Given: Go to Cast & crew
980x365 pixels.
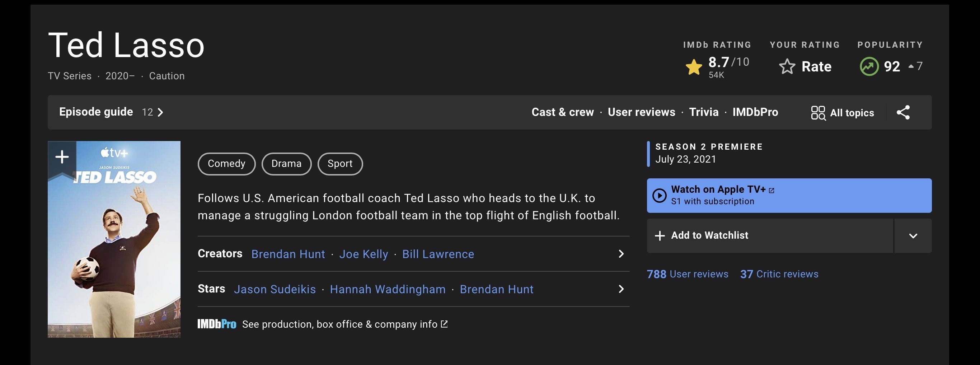Looking at the screenshot, I should (x=562, y=112).
